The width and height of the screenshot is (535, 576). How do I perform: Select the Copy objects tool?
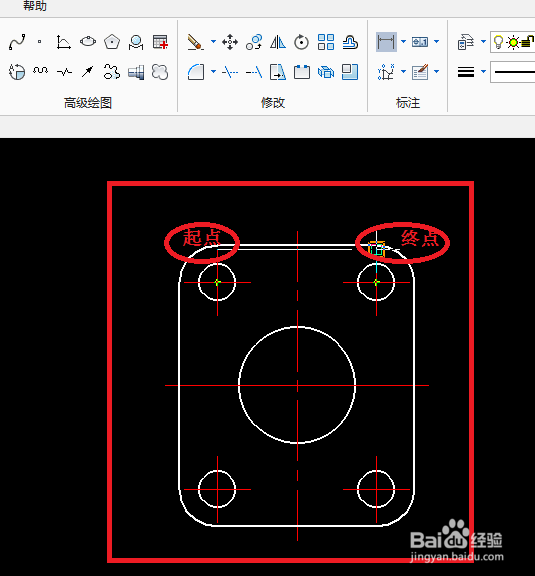point(254,42)
